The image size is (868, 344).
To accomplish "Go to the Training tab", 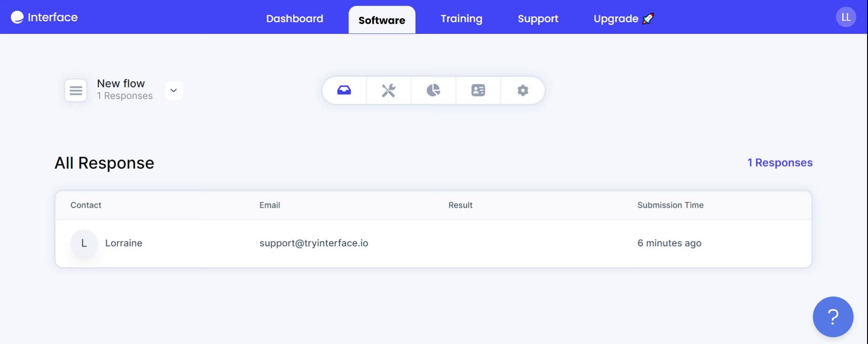I will coord(461,19).
